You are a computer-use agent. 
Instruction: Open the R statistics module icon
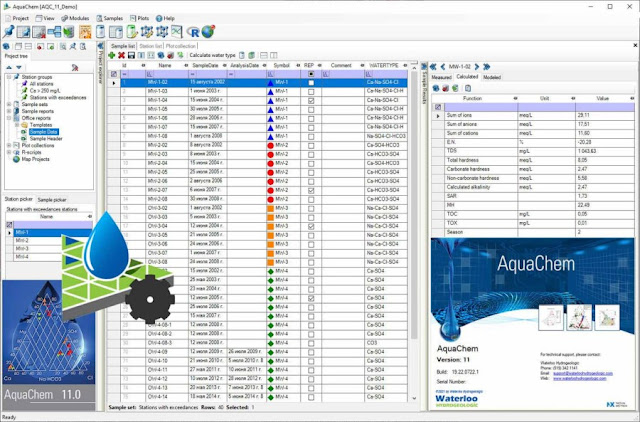[193, 32]
